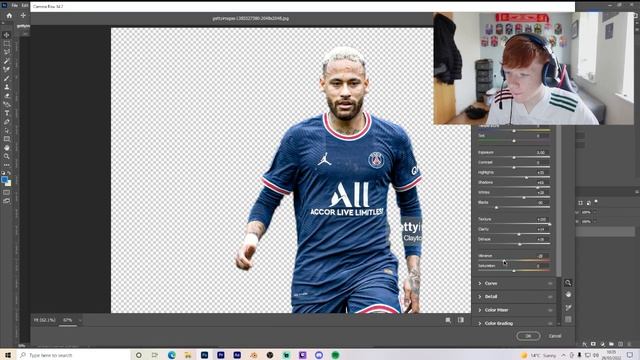The image size is (640, 360).
Task: Click the background color swatch
Action: 9,183
